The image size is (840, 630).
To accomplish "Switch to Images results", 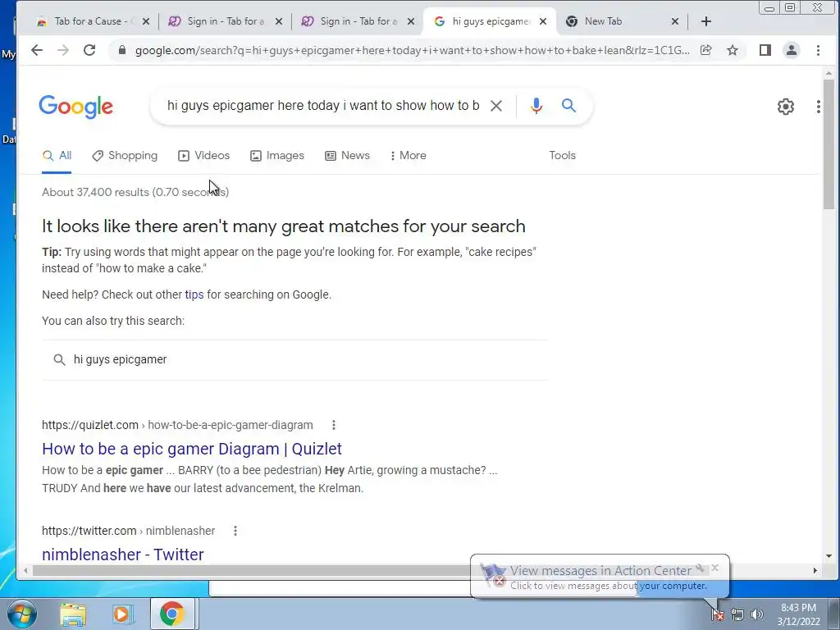I will 277,156.
